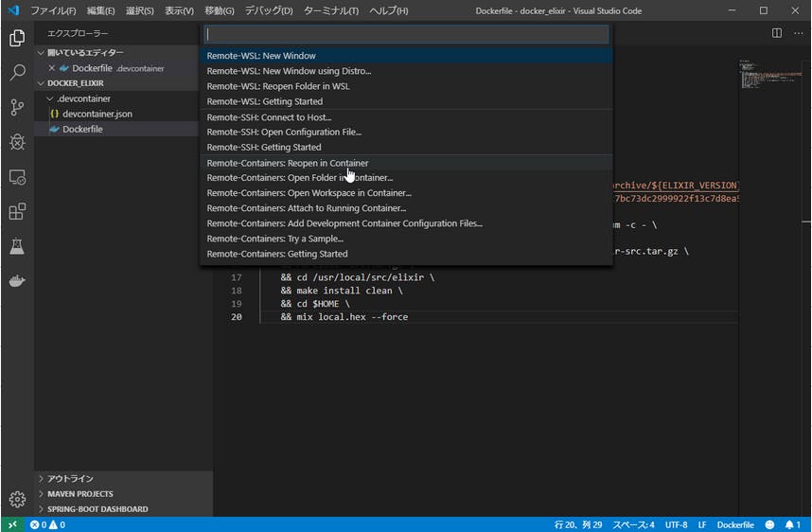Open the 移動(G) menu

coord(219,10)
